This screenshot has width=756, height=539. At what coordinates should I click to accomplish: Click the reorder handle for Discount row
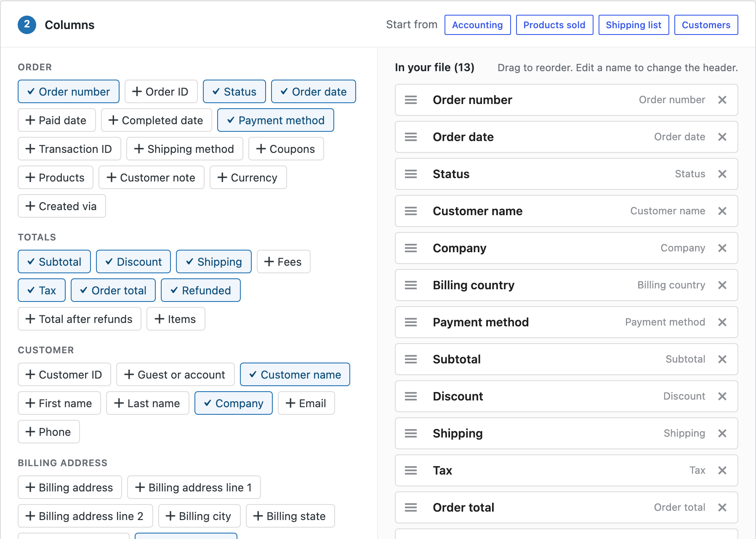click(x=411, y=396)
